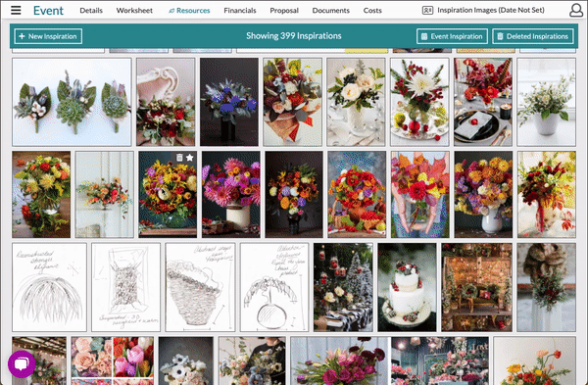Open the pink roses and tulips collage image
Image resolution: width=588 pixels, height=385 pixels.
113,361
